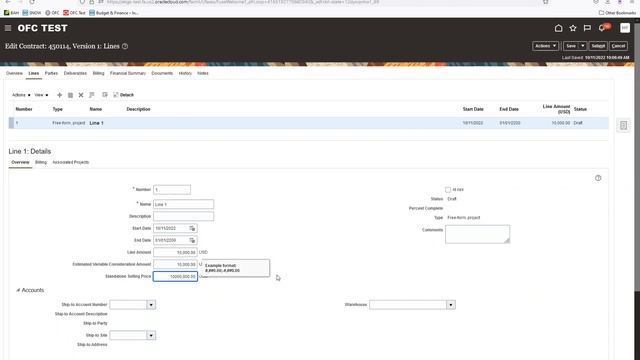
Task: Click the Save button
Action: (x=571, y=46)
